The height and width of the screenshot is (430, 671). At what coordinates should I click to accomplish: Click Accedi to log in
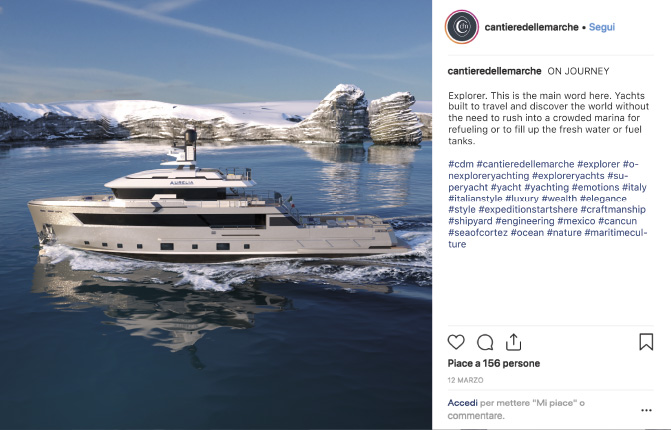462,403
